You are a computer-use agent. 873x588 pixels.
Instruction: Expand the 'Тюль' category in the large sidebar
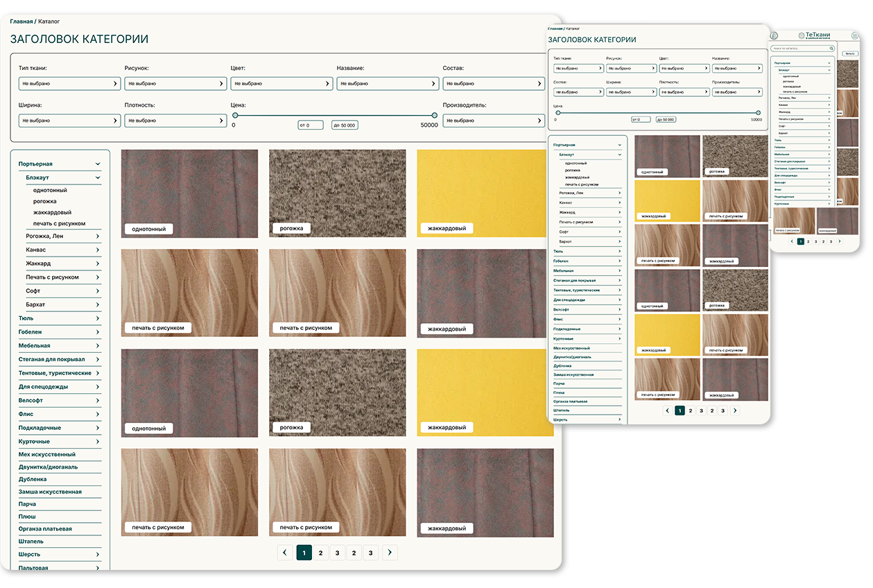pyautogui.click(x=98, y=318)
